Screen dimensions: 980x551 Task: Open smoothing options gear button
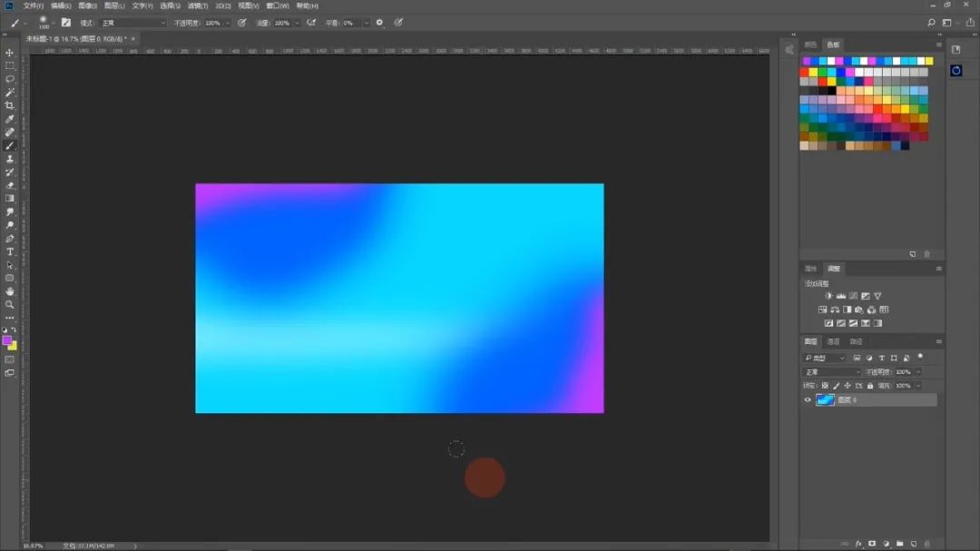[x=379, y=23]
